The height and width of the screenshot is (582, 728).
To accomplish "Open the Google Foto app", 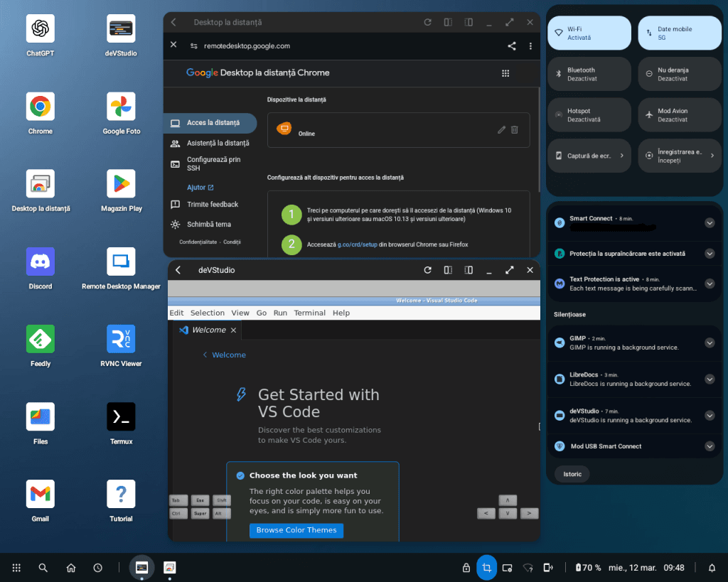I will pos(121,107).
